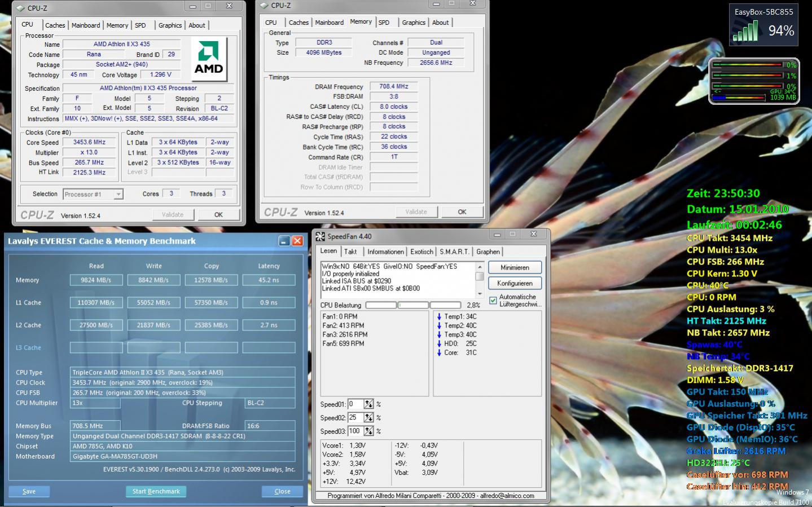Screen dimensions: 812x507
Task: Click Validate in the CPU-Z Memory window
Action: [x=416, y=212]
